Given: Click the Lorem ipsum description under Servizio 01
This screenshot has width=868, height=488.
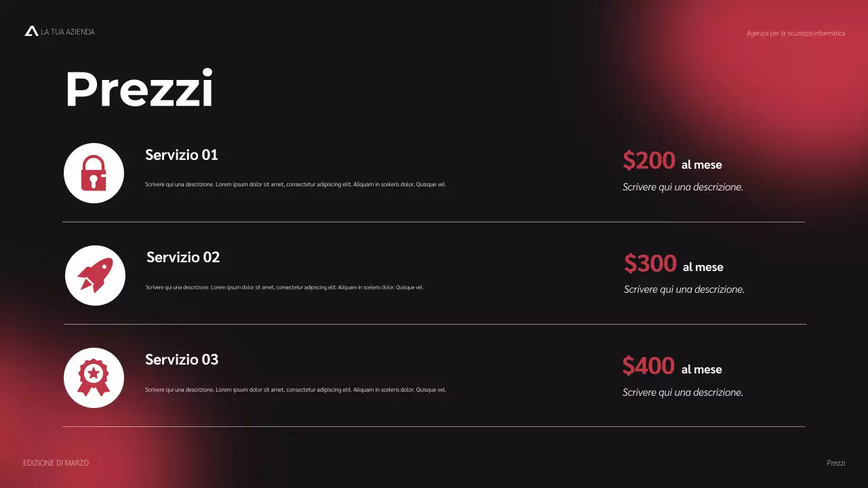Looking at the screenshot, I should tap(296, 184).
